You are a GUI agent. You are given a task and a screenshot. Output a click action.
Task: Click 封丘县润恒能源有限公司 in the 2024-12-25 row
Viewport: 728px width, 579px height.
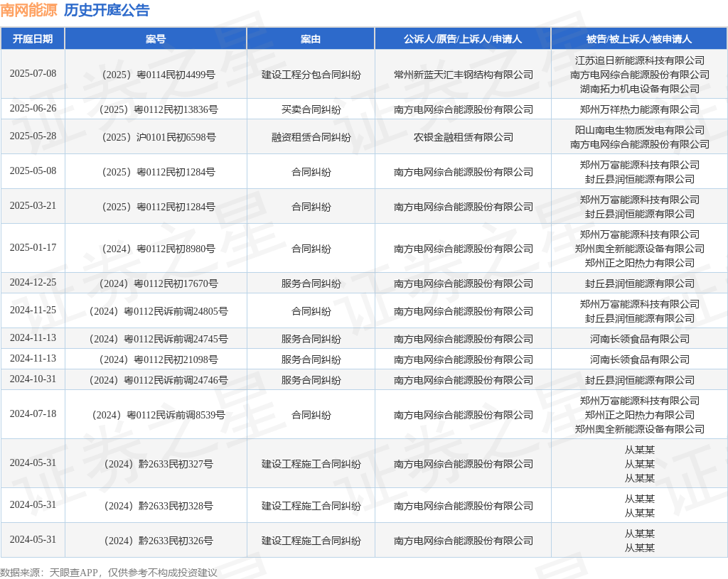click(640, 283)
